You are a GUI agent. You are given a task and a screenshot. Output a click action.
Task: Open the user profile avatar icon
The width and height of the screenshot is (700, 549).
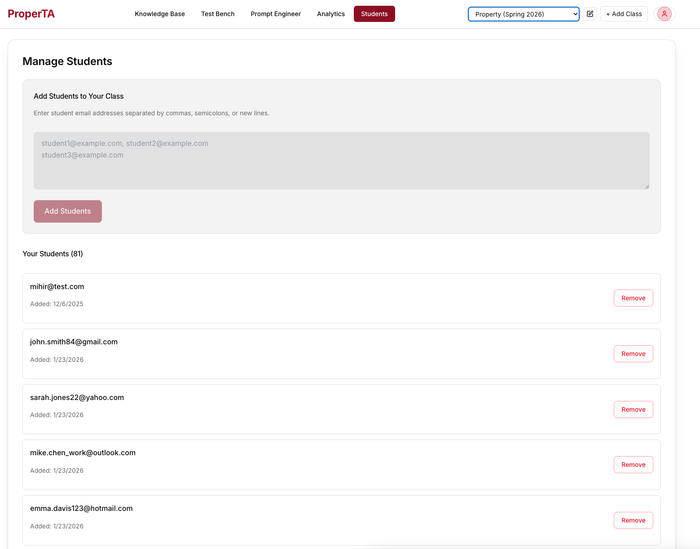(x=664, y=14)
